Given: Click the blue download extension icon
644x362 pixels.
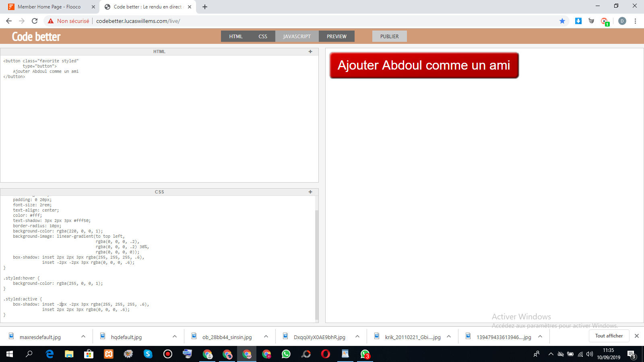Looking at the screenshot, I should pos(578,21).
